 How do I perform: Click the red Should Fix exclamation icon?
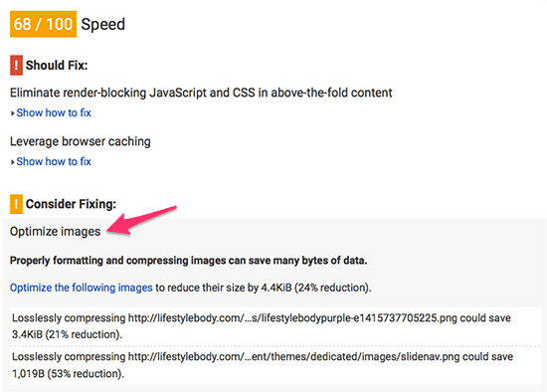[16, 66]
